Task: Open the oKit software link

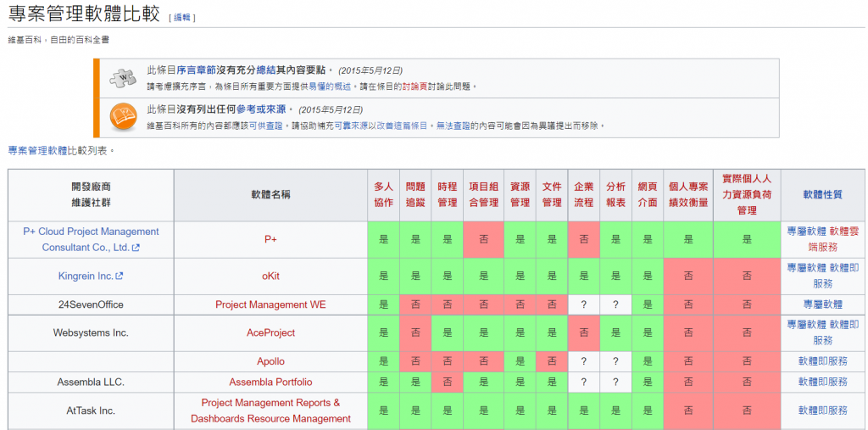Action: 270,276
